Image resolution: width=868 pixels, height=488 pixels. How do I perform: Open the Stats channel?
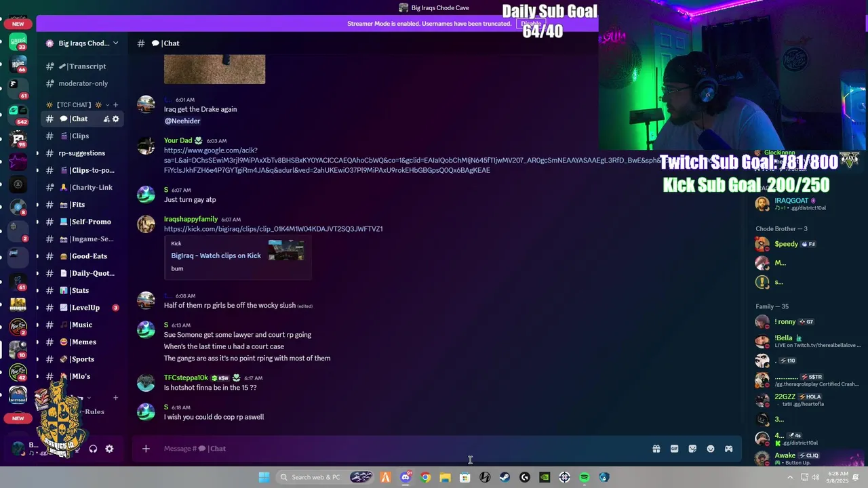tap(82, 290)
